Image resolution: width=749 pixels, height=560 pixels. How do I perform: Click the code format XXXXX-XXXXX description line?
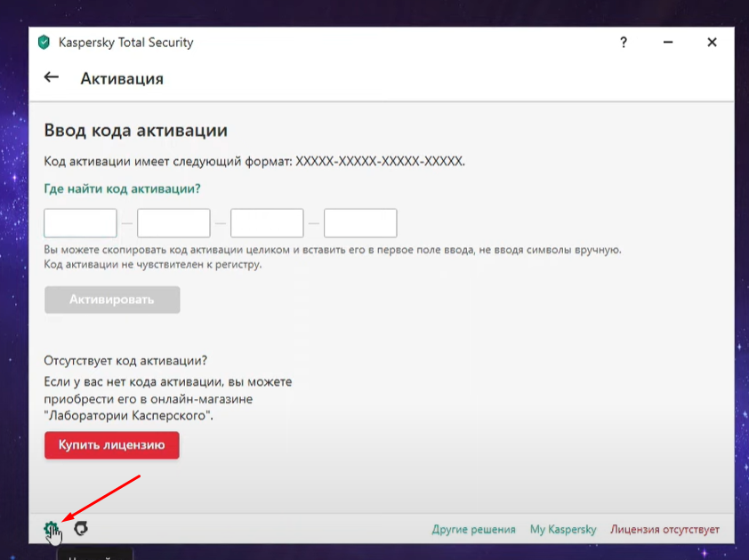coord(254,162)
